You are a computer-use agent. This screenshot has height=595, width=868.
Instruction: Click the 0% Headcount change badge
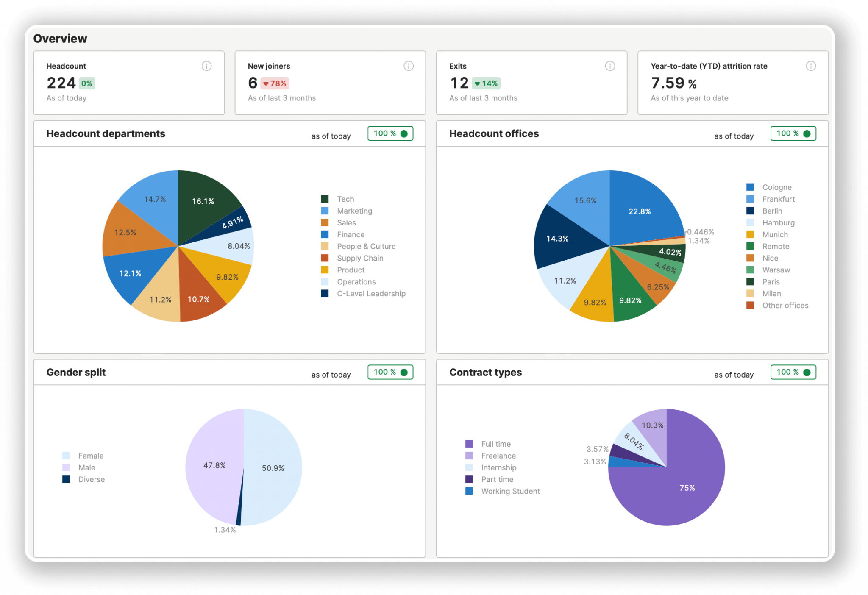tap(86, 83)
